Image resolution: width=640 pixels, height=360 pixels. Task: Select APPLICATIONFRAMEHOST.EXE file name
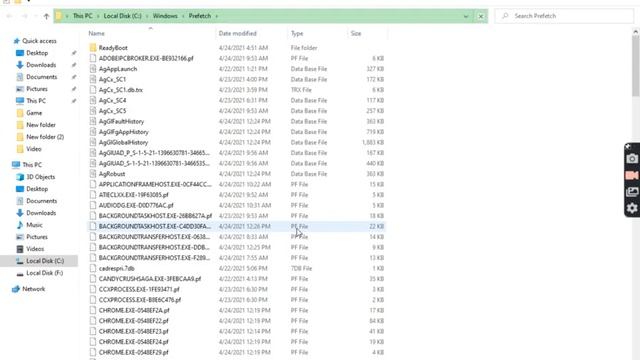pyautogui.click(x=155, y=184)
